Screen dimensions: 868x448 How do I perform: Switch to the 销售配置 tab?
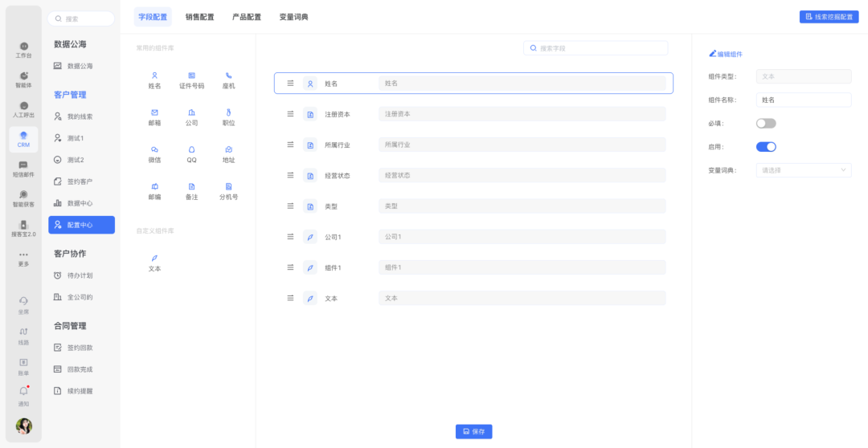199,17
